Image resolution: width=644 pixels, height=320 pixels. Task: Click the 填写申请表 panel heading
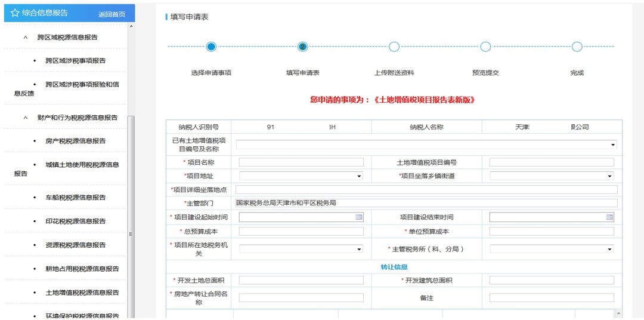[x=190, y=17]
